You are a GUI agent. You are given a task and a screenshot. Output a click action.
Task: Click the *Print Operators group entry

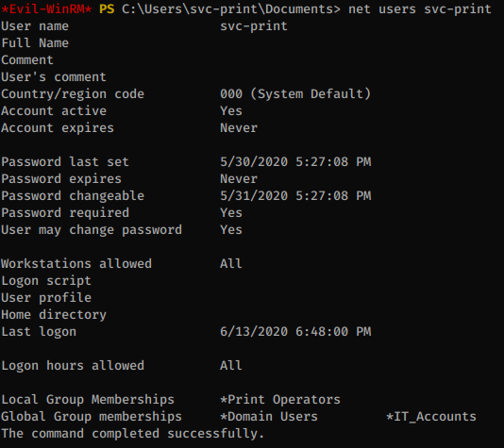point(280,400)
